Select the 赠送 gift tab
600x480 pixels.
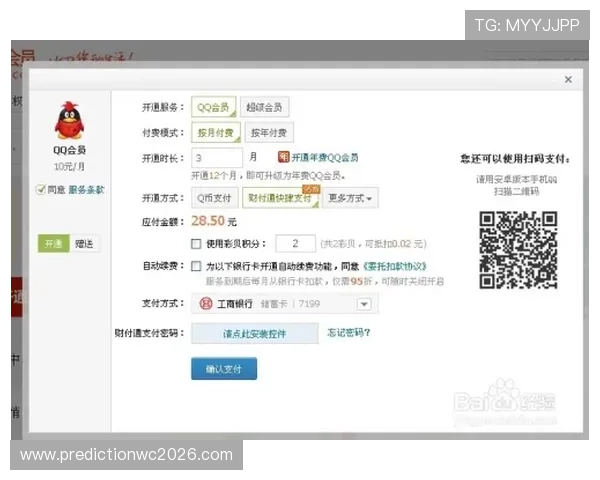click(84, 243)
